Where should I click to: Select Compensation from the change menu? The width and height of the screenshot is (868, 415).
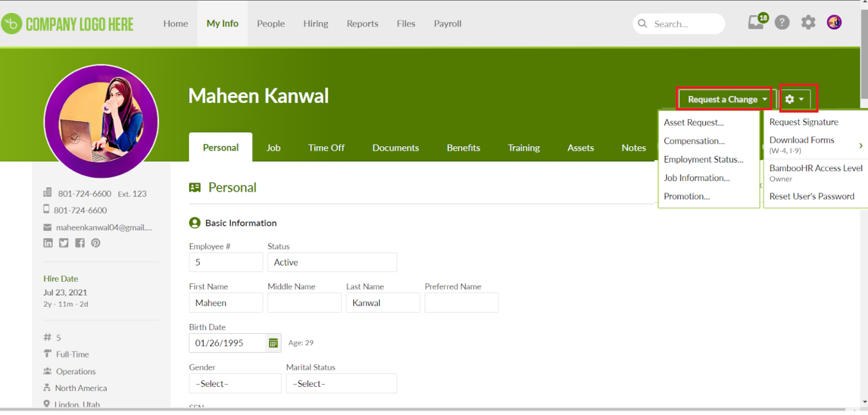pos(694,141)
